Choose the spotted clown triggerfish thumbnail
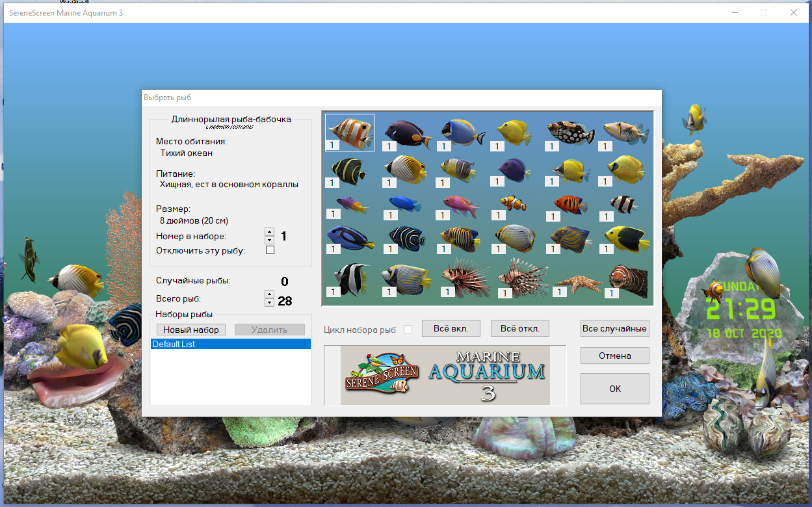The height and width of the screenshot is (507, 812). click(571, 131)
